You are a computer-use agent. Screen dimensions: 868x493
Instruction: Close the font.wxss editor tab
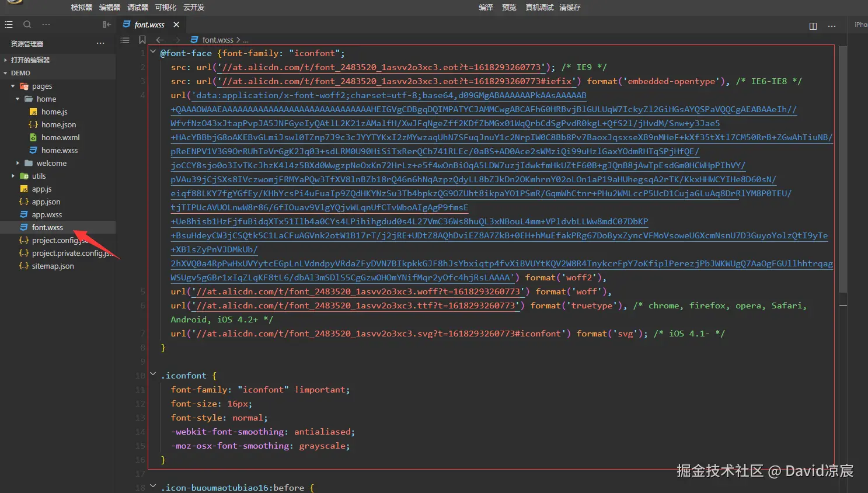(176, 25)
